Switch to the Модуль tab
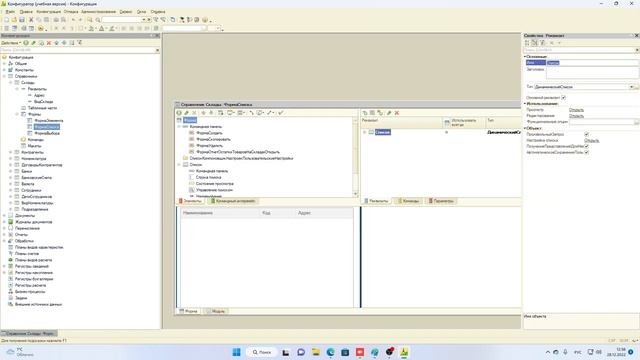The width and height of the screenshot is (640, 360). 215,311
